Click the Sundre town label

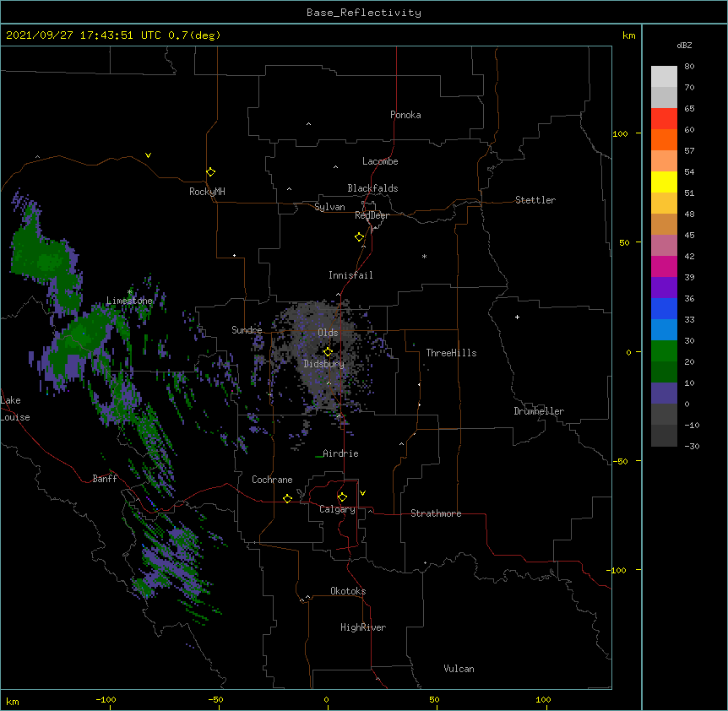pyautogui.click(x=247, y=330)
